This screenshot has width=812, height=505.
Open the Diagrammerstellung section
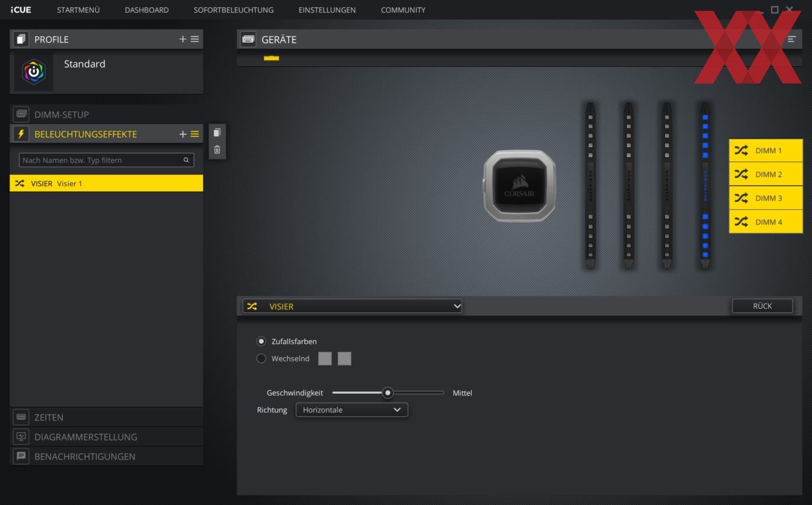106,437
